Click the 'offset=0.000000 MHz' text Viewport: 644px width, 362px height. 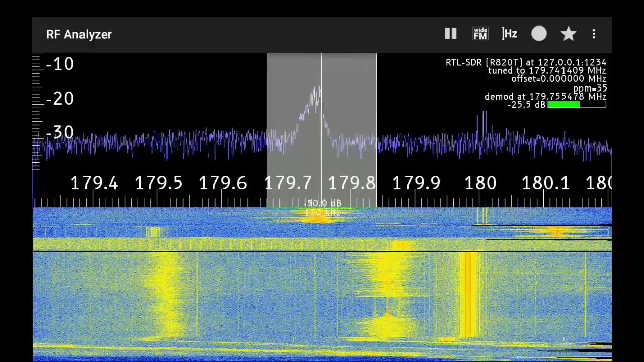click(558, 79)
